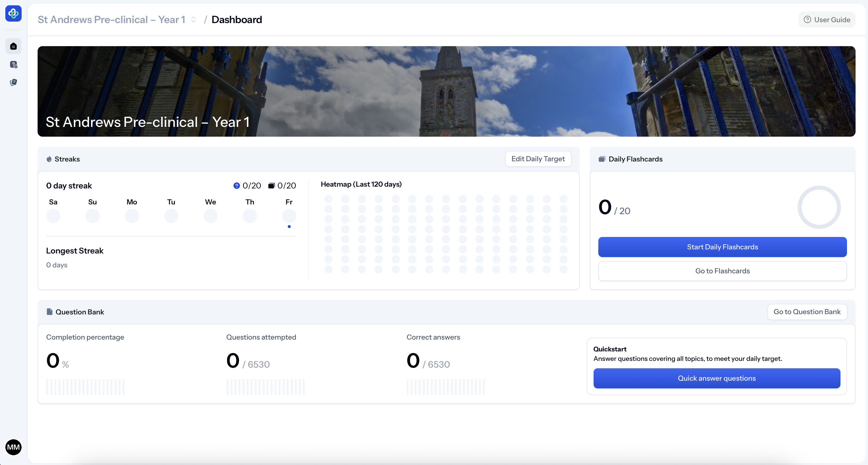868x465 pixels.
Task: Go to Flashcards
Action: click(x=722, y=271)
